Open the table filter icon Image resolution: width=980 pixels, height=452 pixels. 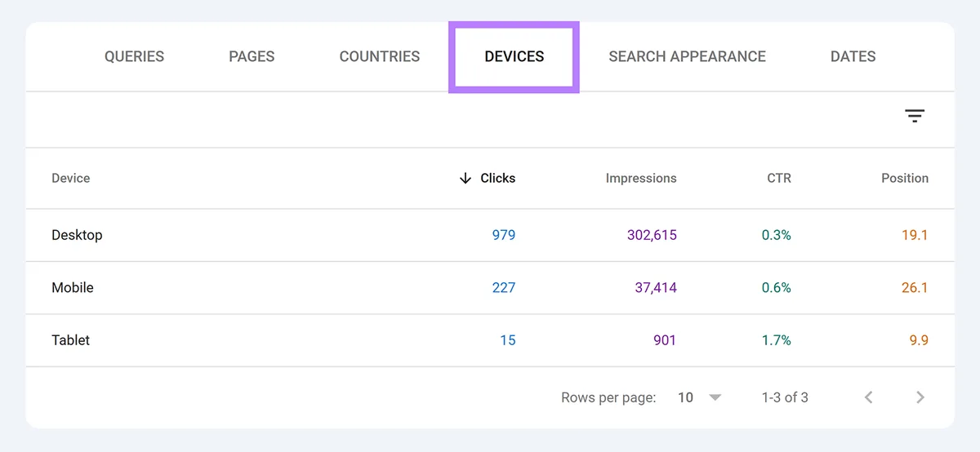[915, 116]
